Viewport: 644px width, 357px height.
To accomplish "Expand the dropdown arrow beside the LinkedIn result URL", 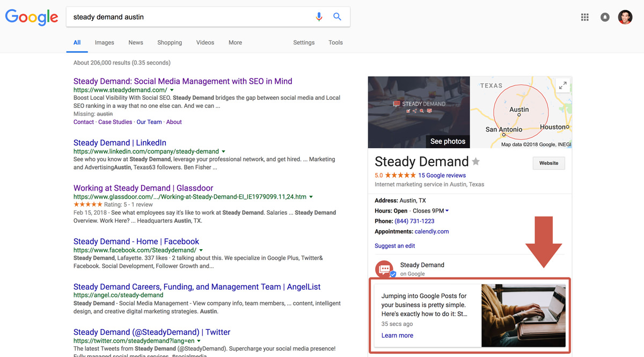I will click(x=224, y=151).
